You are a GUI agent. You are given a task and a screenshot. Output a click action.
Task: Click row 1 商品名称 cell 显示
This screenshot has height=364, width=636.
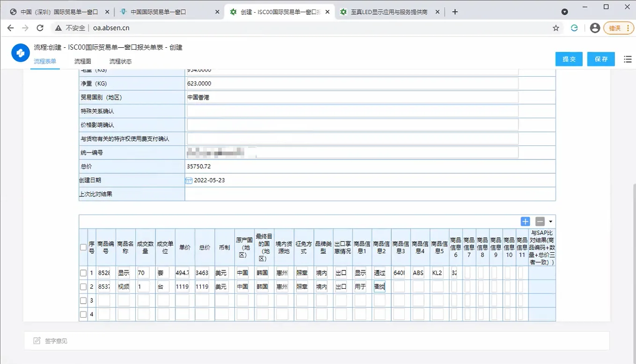pyautogui.click(x=124, y=273)
